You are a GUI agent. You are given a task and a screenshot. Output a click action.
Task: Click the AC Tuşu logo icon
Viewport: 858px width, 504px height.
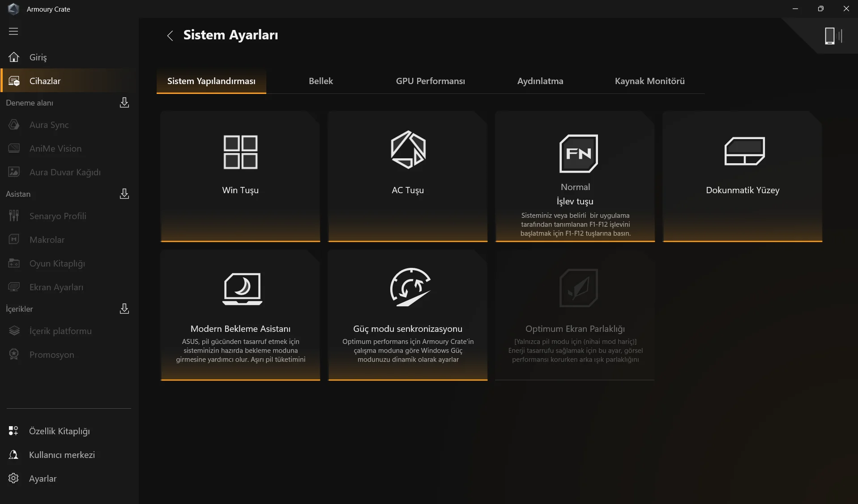click(408, 150)
